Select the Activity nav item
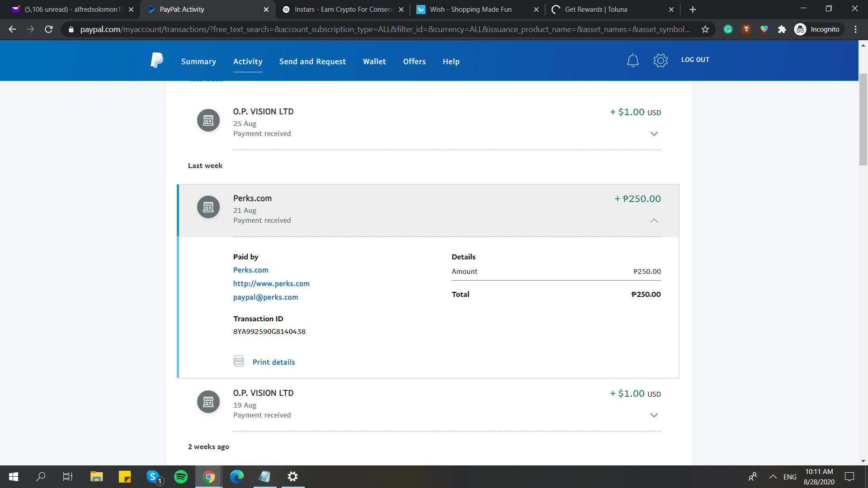 point(248,61)
